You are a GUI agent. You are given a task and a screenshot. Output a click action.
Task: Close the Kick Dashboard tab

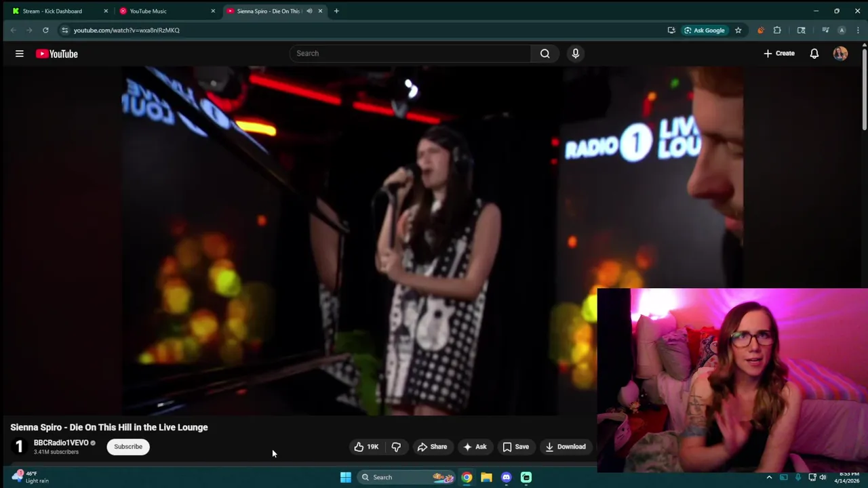[106, 11]
